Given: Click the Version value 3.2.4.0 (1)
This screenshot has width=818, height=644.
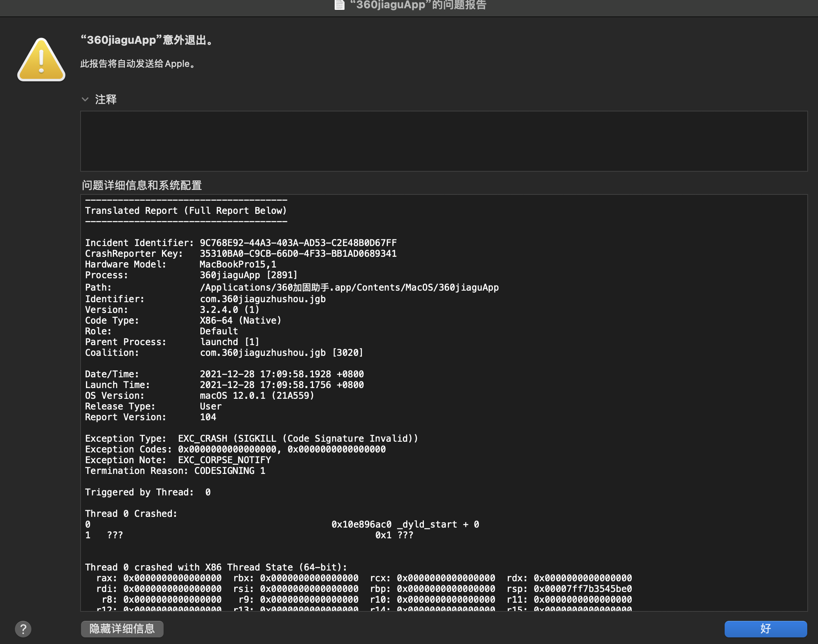Looking at the screenshot, I should pos(230,310).
